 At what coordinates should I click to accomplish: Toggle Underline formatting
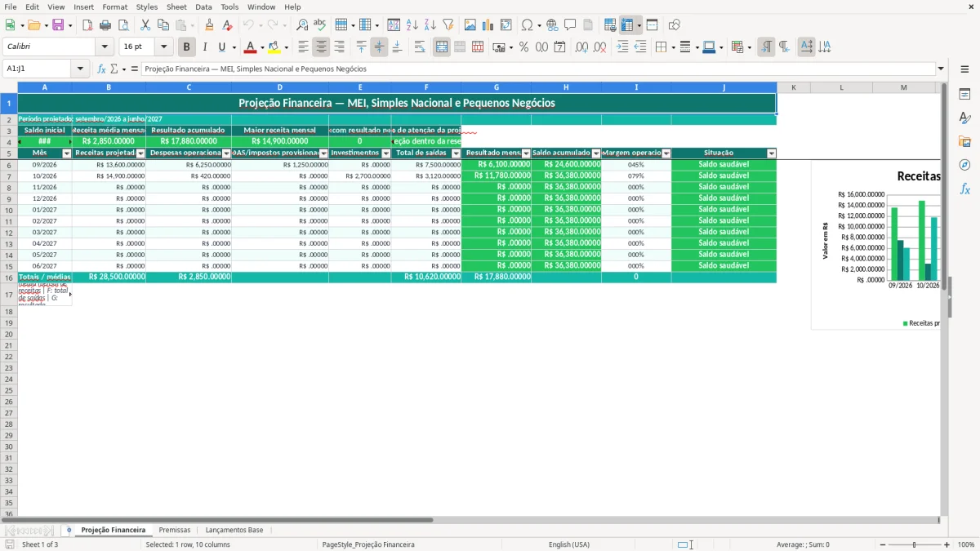click(x=222, y=47)
